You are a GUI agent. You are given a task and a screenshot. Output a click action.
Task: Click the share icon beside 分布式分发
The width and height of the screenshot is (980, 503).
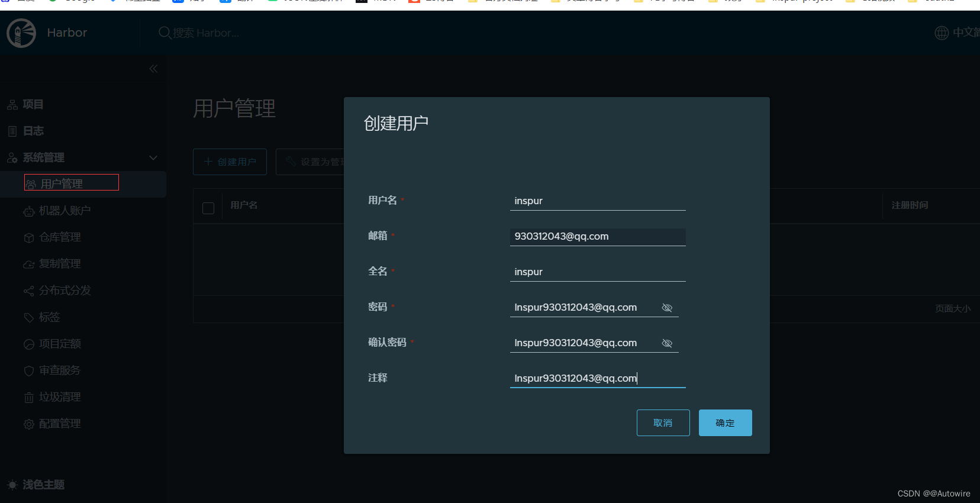(x=28, y=291)
